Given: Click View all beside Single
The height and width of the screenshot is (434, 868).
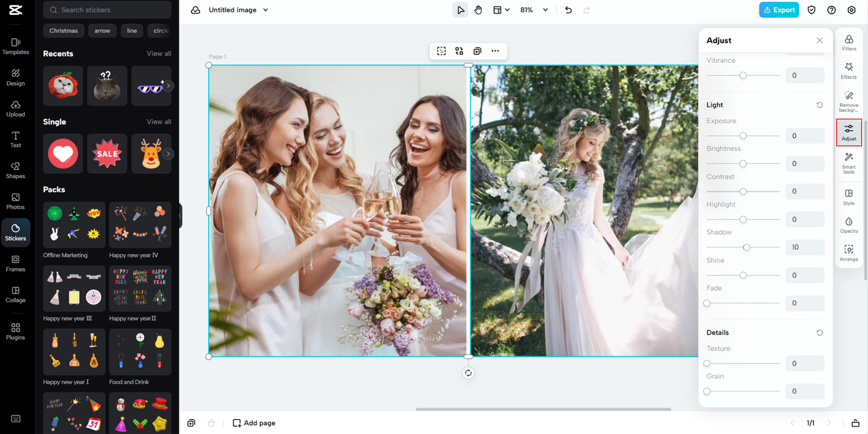Looking at the screenshot, I should (x=159, y=122).
